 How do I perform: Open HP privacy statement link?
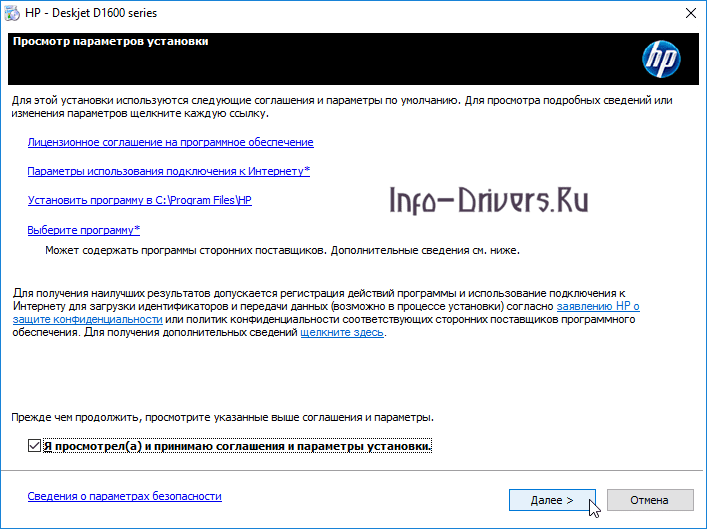pyautogui.click(x=598, y=306)
